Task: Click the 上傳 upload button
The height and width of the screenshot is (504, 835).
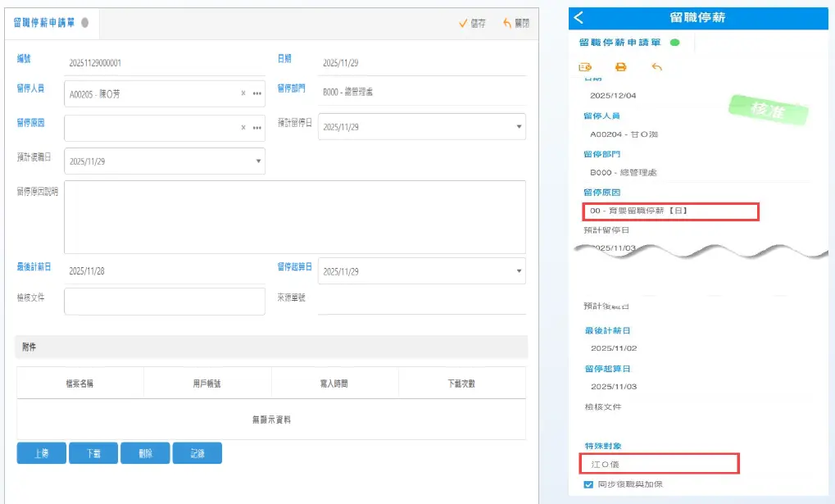Action: click(x=41, y=453)
